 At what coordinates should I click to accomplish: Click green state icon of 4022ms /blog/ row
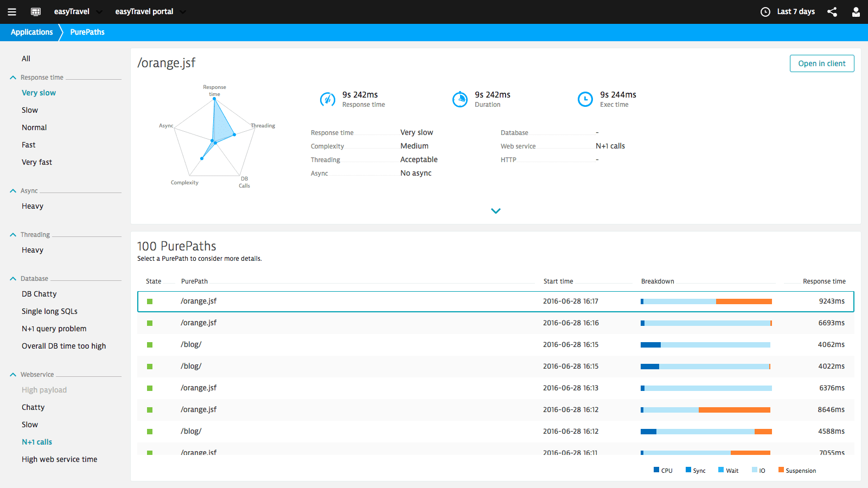click(150, 367)
